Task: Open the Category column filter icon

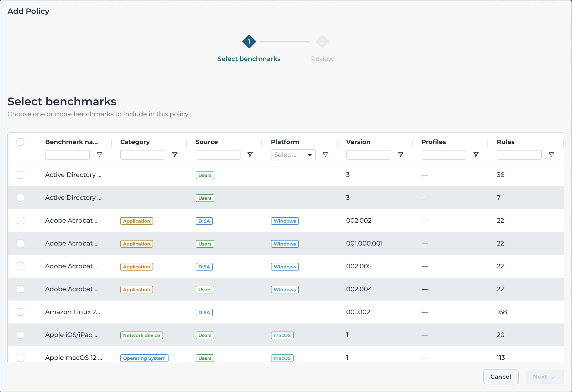Action: point(175,155)
